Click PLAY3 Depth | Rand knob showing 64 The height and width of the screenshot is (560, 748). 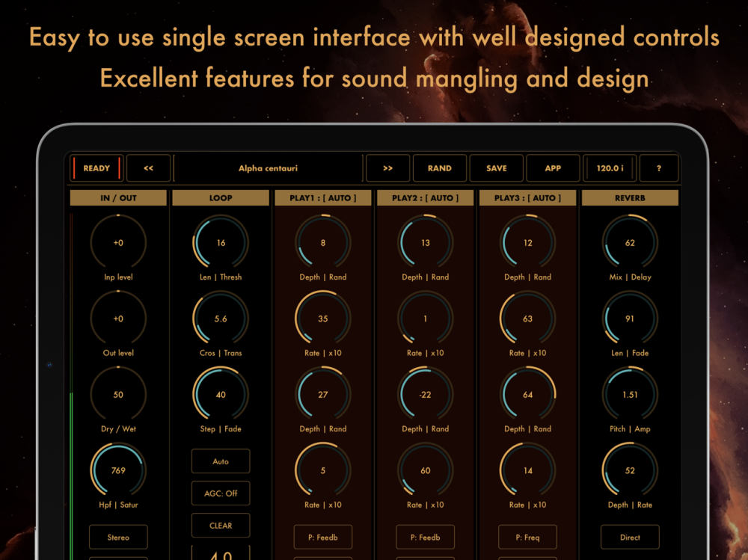(527, 395)
